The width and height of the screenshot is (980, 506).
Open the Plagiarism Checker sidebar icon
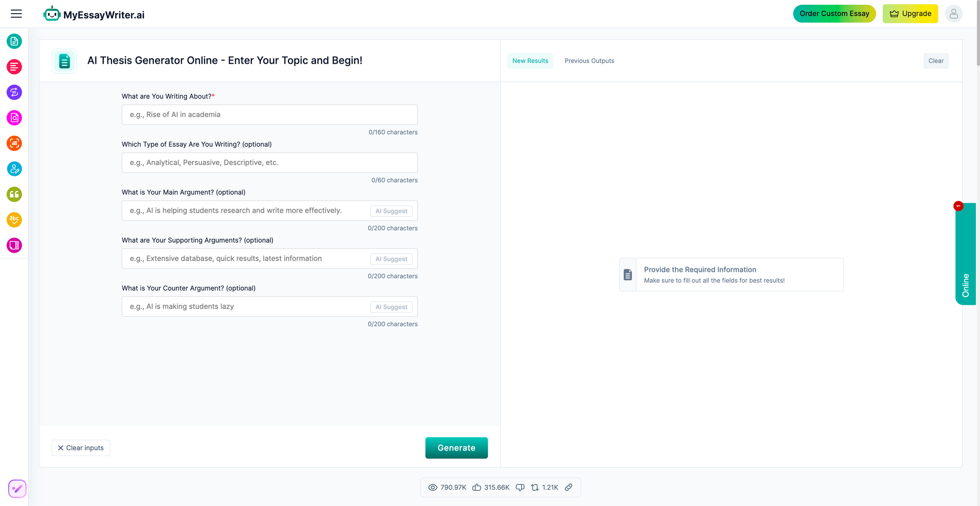click(14, 118)
